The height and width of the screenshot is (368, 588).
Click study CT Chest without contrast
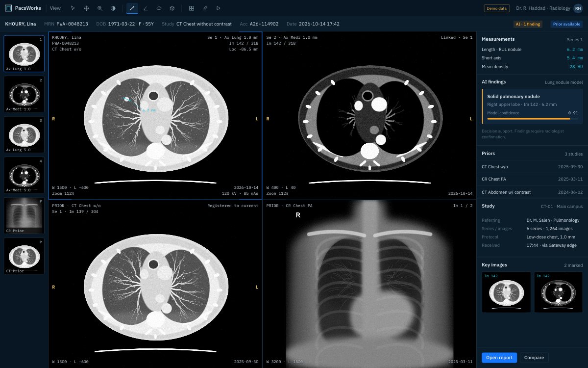point(204,24)
